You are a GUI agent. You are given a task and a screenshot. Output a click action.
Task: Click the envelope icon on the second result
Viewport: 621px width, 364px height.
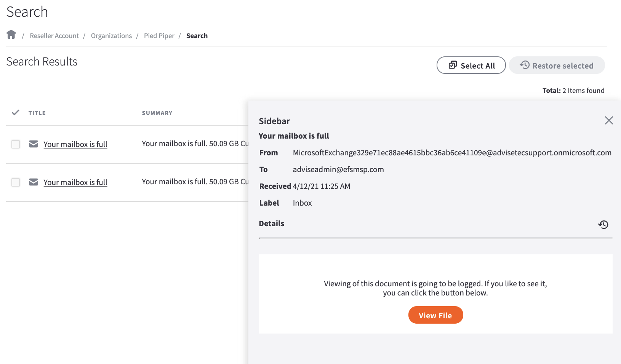(x=34, y=182)
